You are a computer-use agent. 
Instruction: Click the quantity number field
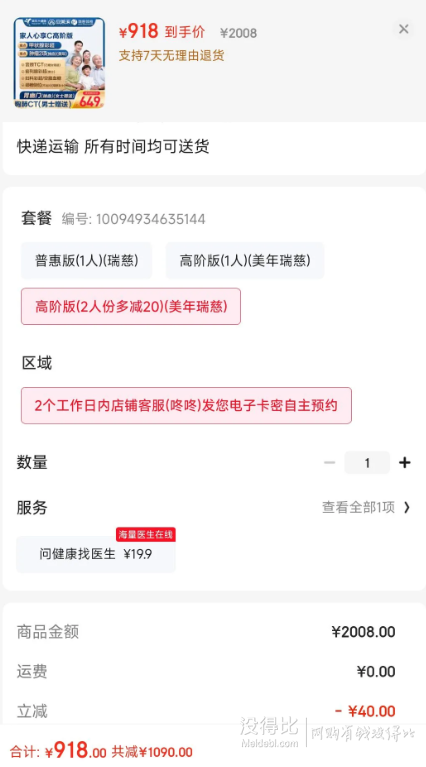pyautogui.click(x=367, y=463)
